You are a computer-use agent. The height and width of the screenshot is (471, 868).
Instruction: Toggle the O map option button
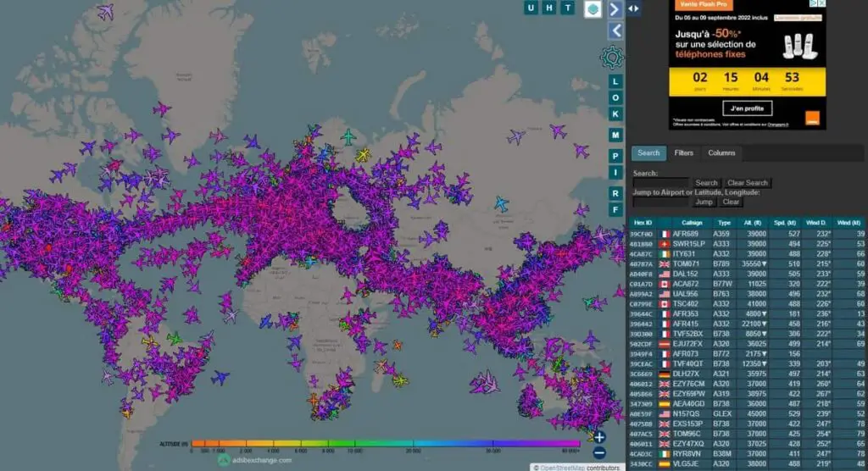point(615,98)
